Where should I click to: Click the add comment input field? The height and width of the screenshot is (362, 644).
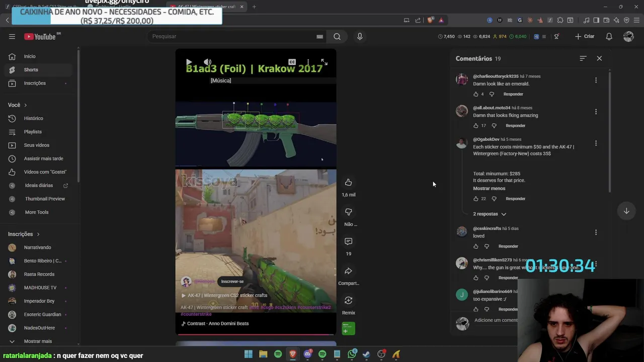[x=496, y=320]
